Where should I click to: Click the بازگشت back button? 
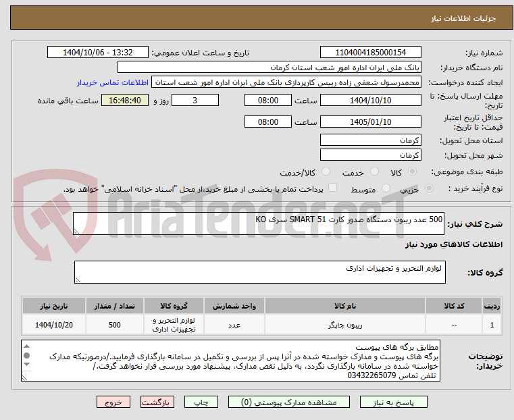(157, 402)
